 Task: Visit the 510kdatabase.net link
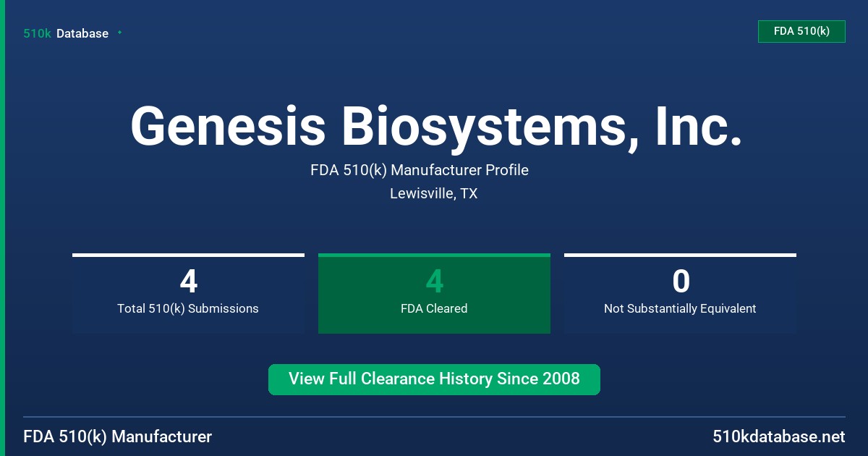pos(779,437)
